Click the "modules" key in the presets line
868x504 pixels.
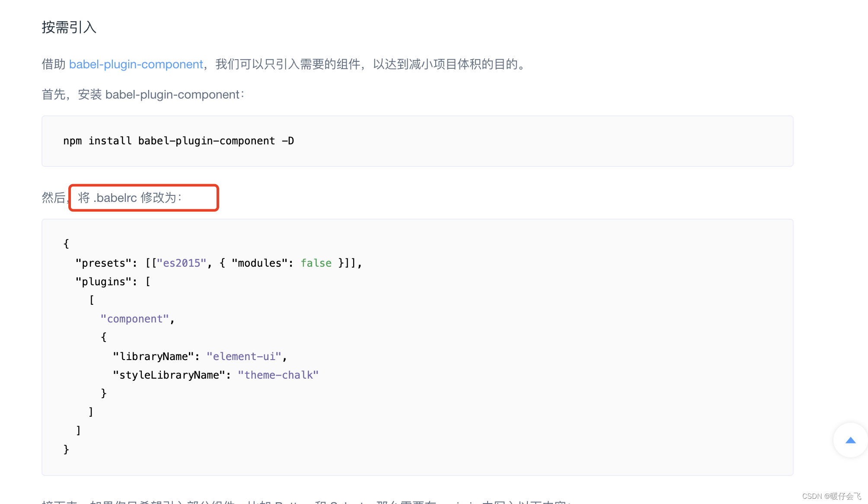[x=259, y=263]
